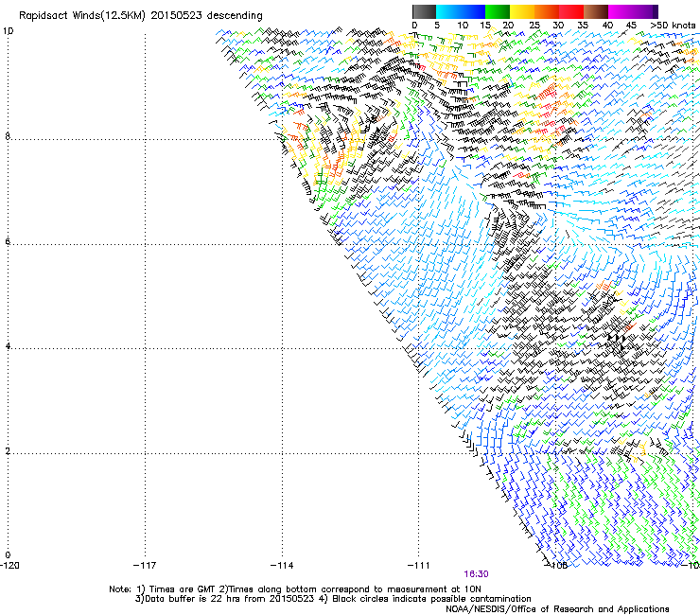This screenshot has width=700, height=615.
Task: Click the longitude label '-114'
Action: (x=282, y=566)
